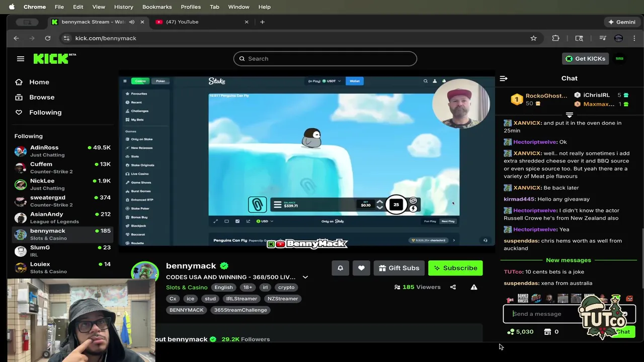Viewport: 644px width, 362px height.
Task: Open the Window menu in menu bar
Action: pyautogui.click(x=238, y=7)
